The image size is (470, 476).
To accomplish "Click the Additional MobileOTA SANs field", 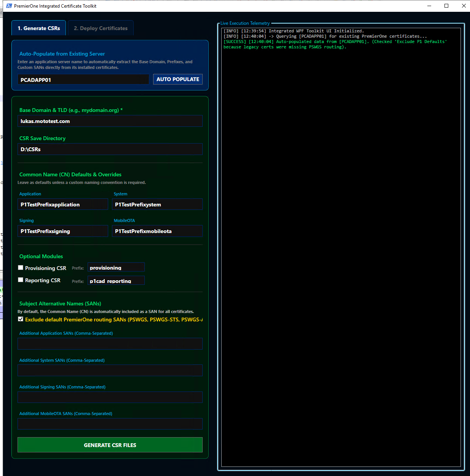I will pos(110,424).
